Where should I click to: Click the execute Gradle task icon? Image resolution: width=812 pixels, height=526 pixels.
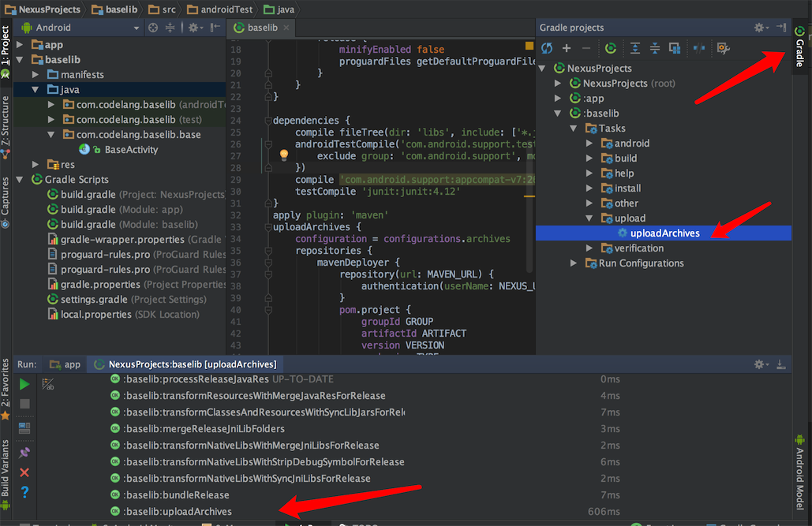tap(611, 49)
